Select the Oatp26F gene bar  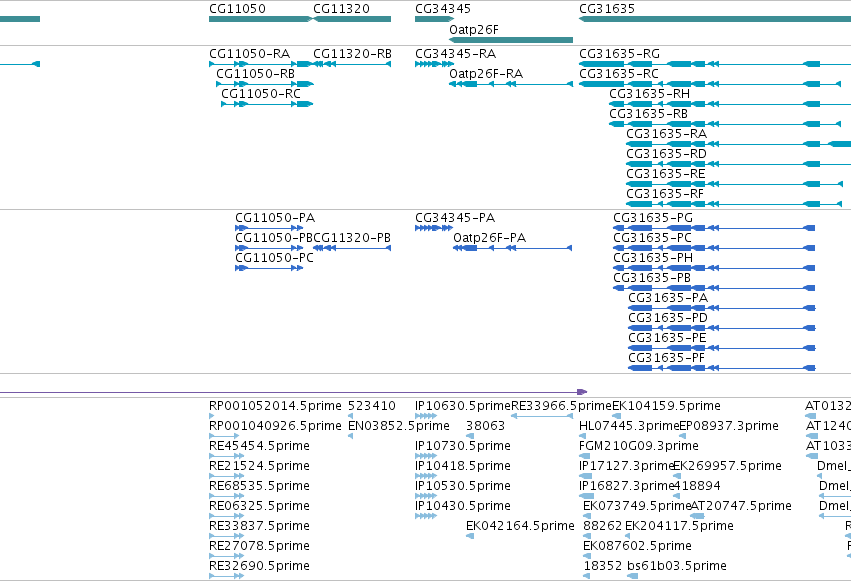(x=511, y=40)
